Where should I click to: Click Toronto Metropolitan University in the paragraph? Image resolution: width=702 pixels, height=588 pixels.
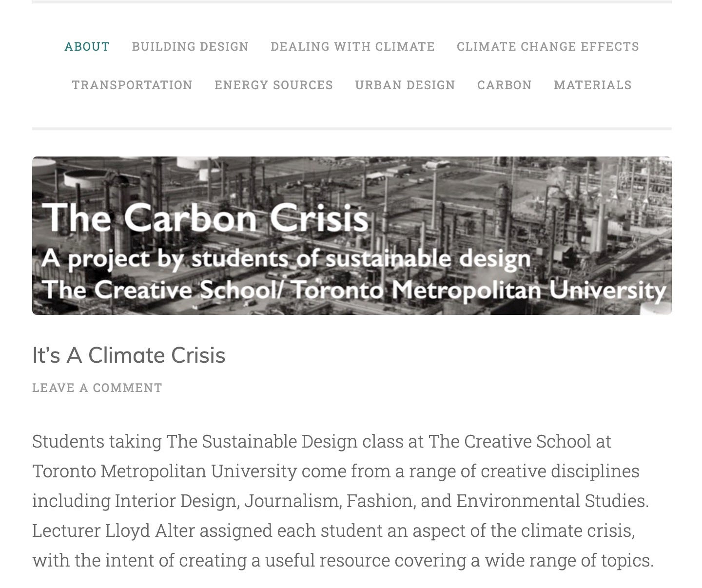pos(165,471)
